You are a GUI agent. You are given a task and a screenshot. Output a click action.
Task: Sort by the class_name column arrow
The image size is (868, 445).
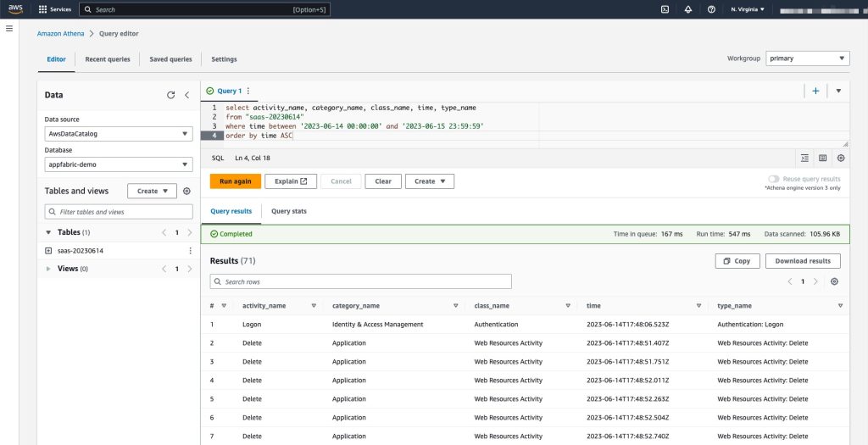(x=568, y=305)
